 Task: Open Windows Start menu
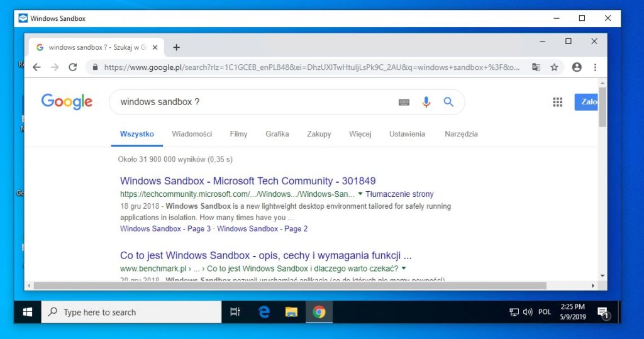pos(28,313)
